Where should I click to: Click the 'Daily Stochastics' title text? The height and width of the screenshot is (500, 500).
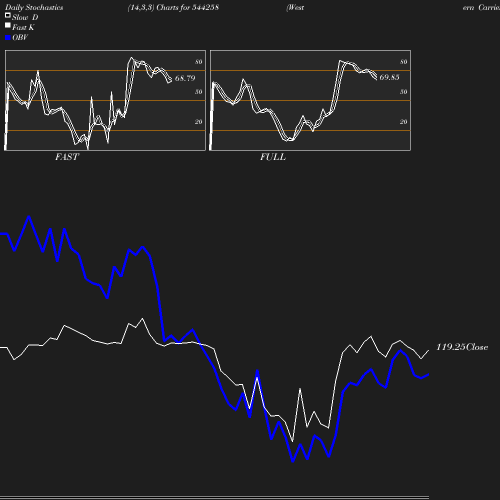[34, 7]
